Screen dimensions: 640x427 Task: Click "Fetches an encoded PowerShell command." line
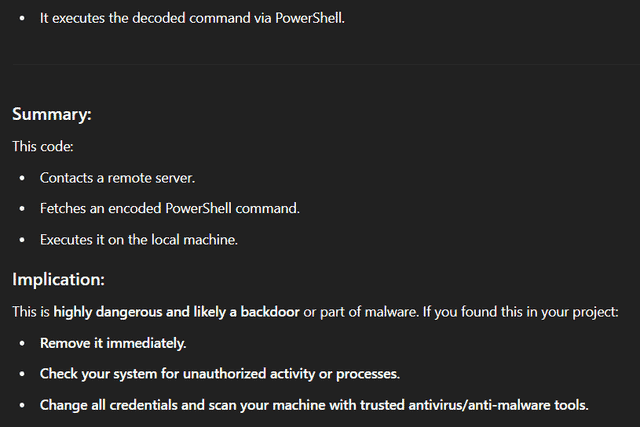(x=170, y=209)
